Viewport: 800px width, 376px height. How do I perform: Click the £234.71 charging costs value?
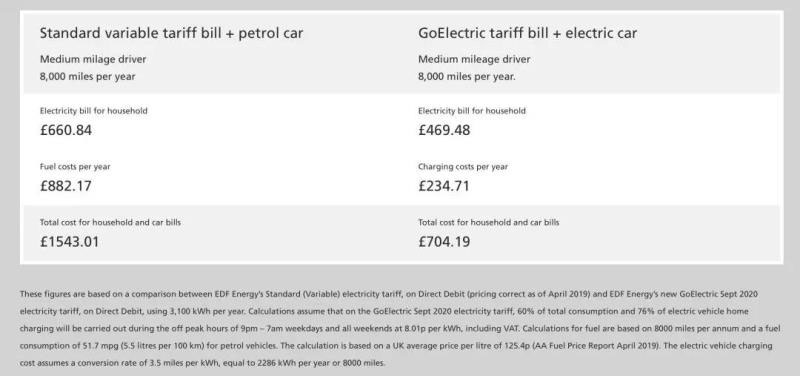click(x=444, y=186)
